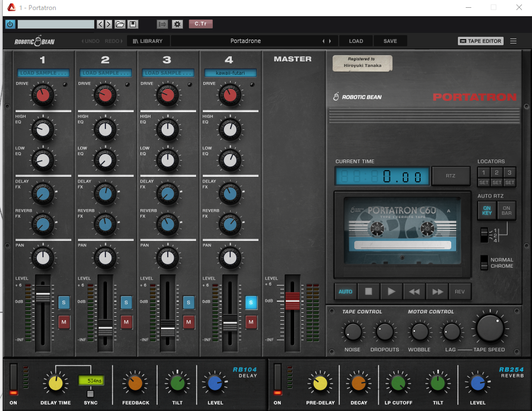532x411 pixels.
Task: Click the C.Tr button in host toolbar
Action: coord(201,24)
